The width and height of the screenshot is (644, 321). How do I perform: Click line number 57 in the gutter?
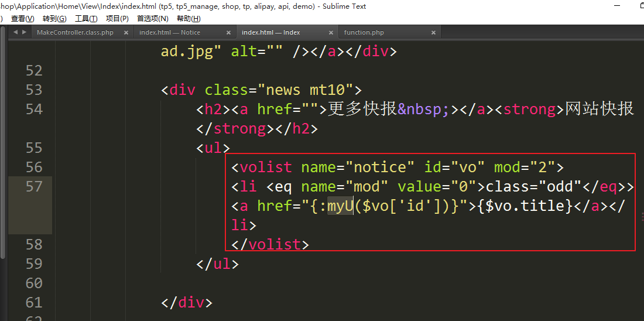click(34, 187)
